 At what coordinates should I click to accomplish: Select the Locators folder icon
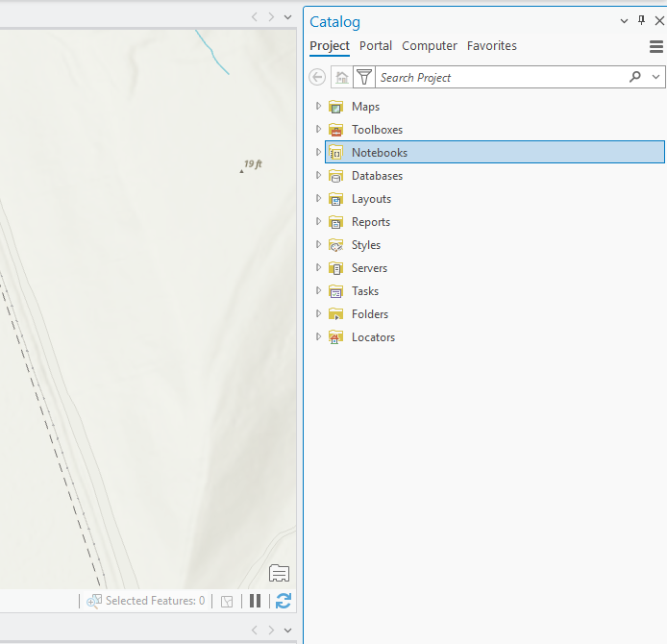point(336,337)
